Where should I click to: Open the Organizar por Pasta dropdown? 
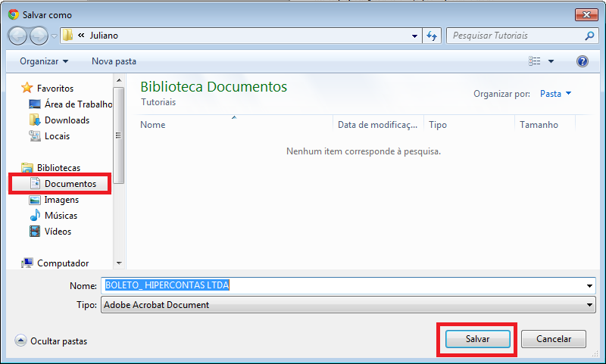(x=555, y=94)
